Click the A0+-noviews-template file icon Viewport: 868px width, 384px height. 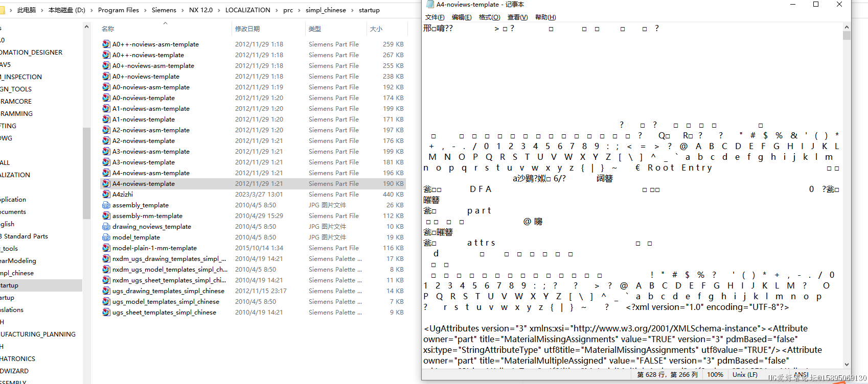pos(106,76)
